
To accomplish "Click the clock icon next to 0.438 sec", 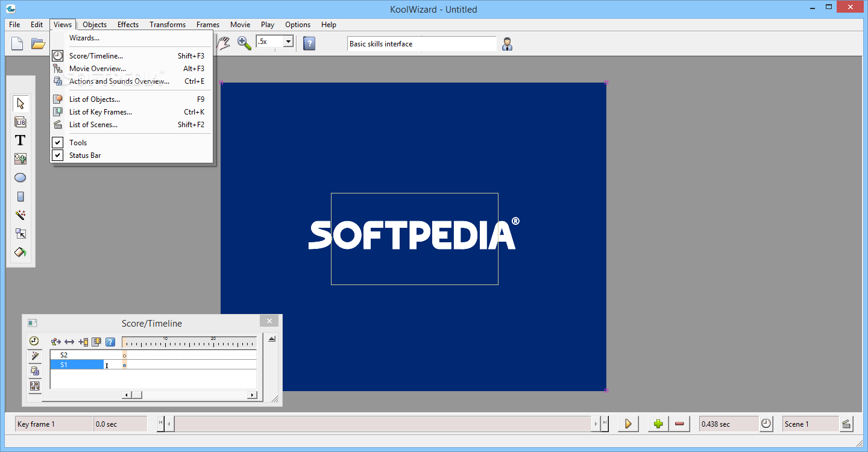I will 766,424.
